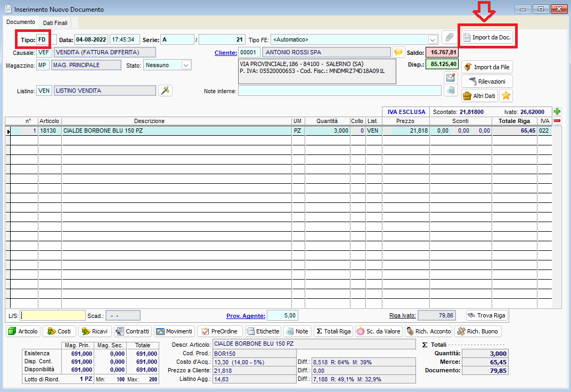Click the Prov. Agente link

[246, 315]
